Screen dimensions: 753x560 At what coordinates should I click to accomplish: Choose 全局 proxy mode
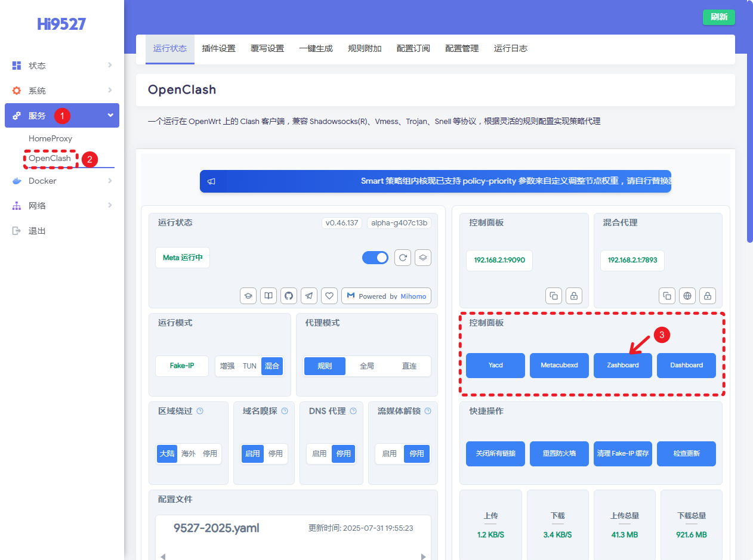click(367, 366)
